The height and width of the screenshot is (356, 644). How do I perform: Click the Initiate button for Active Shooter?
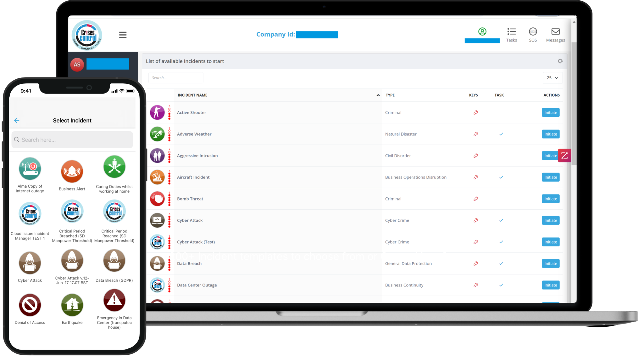[x=550, y=112]
